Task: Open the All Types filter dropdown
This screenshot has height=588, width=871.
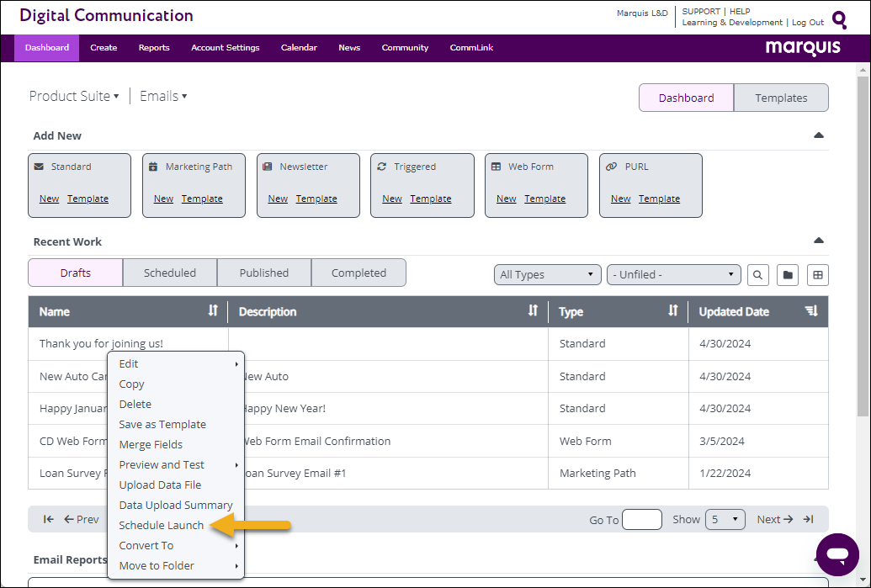Action: click(x=547, y=275)
